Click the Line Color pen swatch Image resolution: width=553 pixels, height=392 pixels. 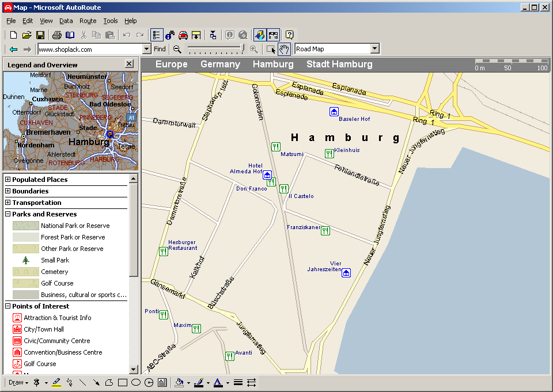click(x=199, y=382)
